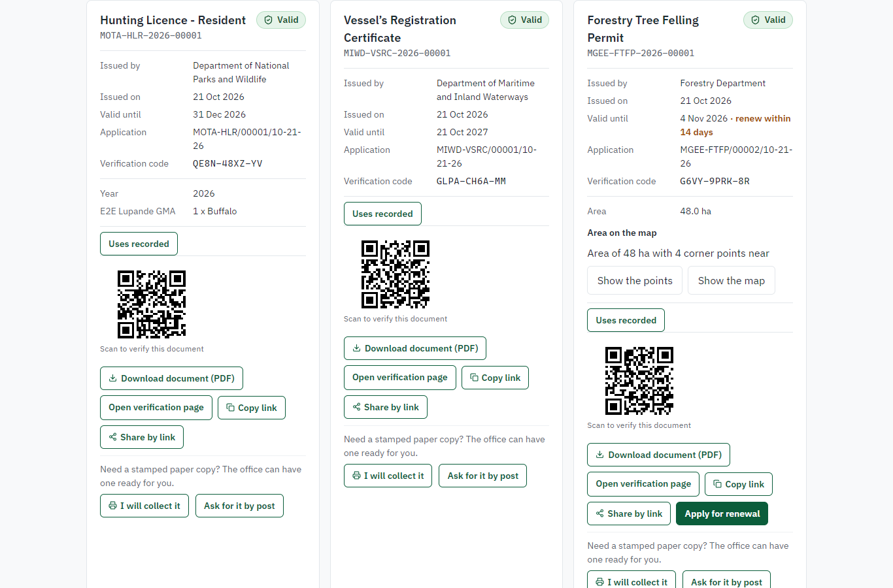Expand Uses recorded for Vessel's Registration Certificate
This screenshot has width=893, height=588.
point(382,214)
